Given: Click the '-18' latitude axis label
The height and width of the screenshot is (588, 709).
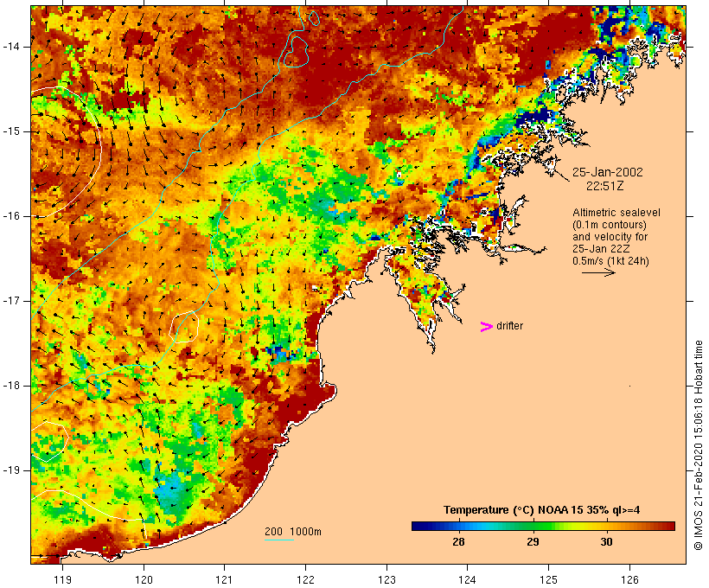Looking at the screenshot, I should pyautogui.click(x=11, y=386).
